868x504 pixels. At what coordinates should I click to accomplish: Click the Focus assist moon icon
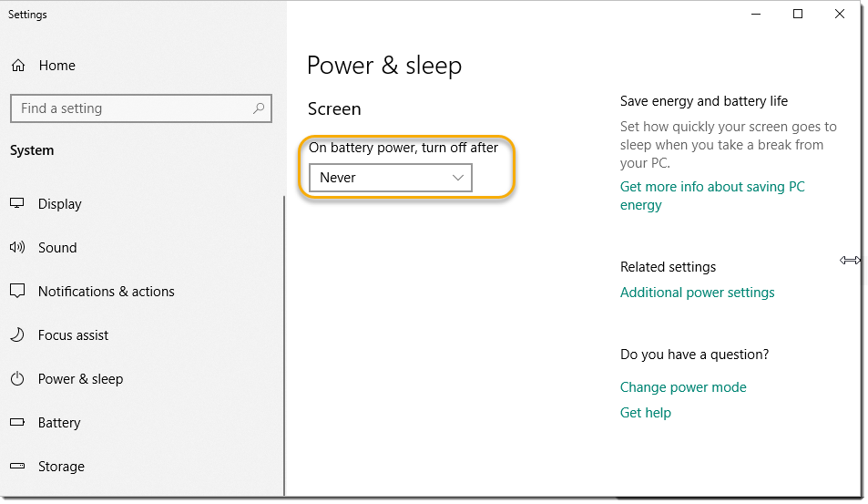point(17,334)
